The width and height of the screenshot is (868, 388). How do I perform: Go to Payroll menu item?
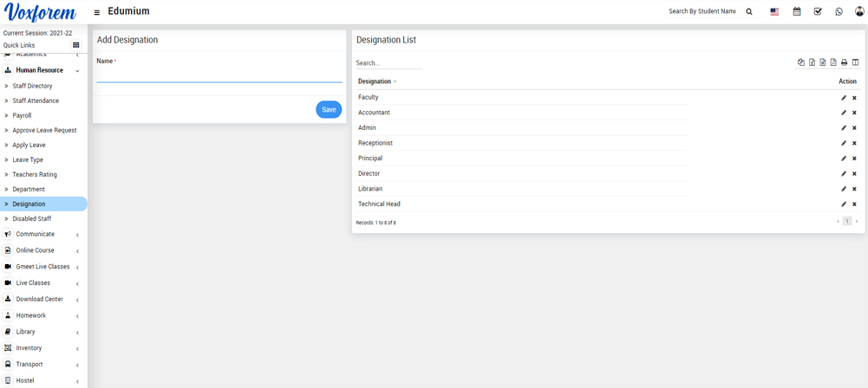point(22,115)
